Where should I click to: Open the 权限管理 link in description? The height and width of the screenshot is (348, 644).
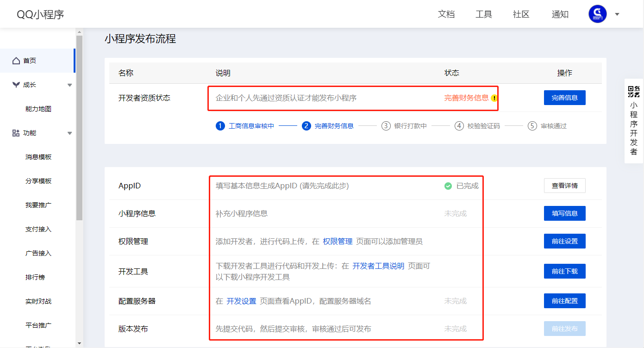point(338,241)
